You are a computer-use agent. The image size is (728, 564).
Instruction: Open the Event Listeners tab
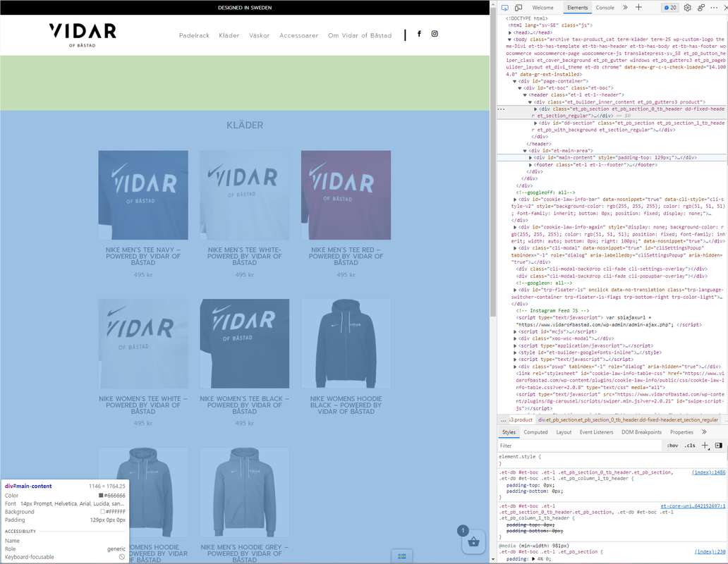[596, 431]
